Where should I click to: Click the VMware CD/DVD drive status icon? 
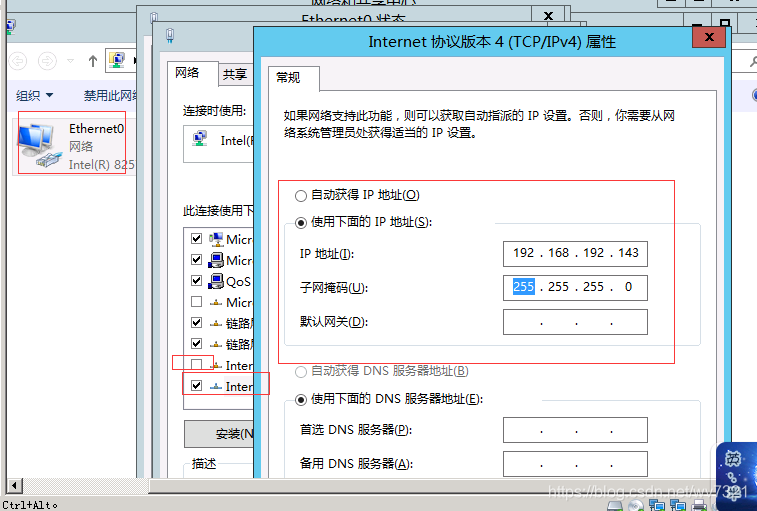click(x=636, y=506)
